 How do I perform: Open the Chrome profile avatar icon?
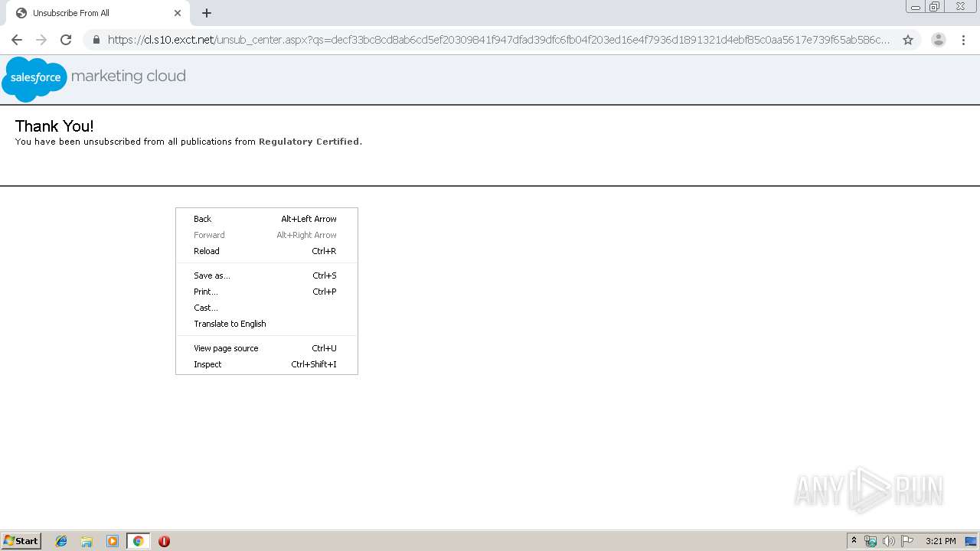[939, 40]
